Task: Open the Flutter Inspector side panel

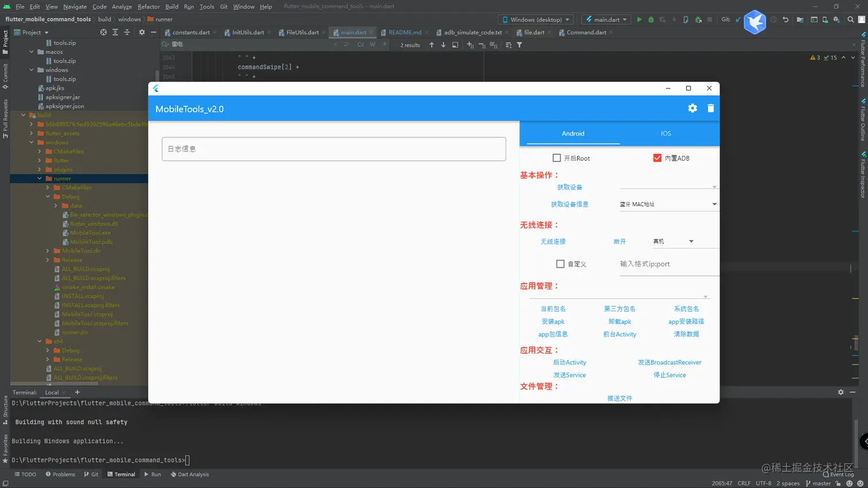Action: [x=863, y=175]
